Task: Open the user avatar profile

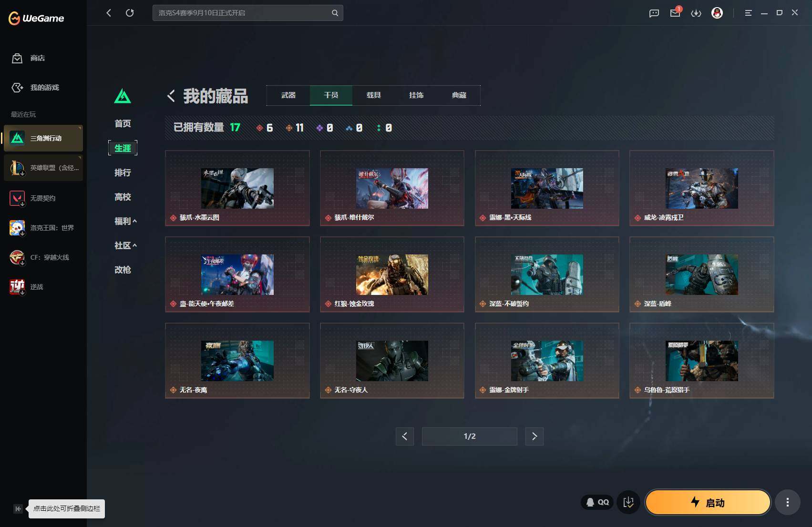Action: coord(717,13)
